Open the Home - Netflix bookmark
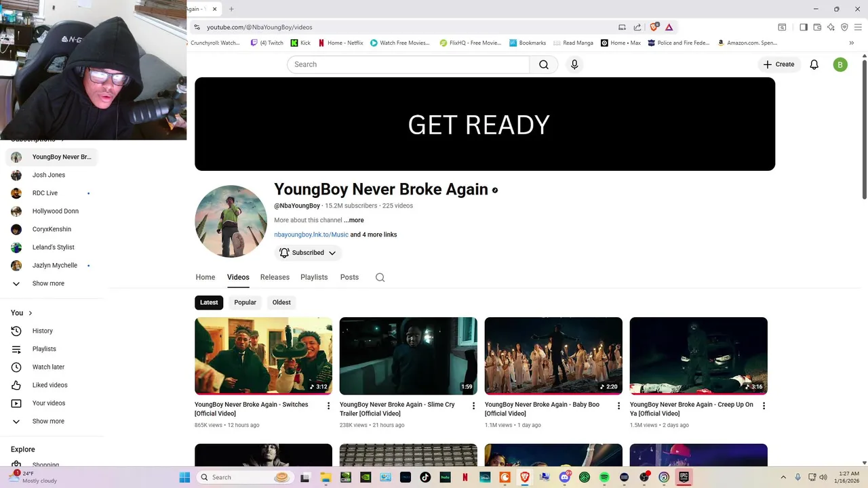 (340, 43)
